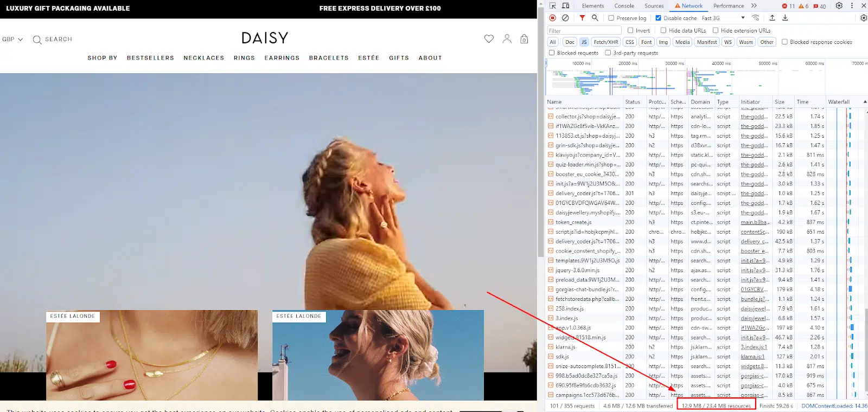Screen dimensions: 868x412
Task: Click the issues count flag badge
Action: (820, 6)
